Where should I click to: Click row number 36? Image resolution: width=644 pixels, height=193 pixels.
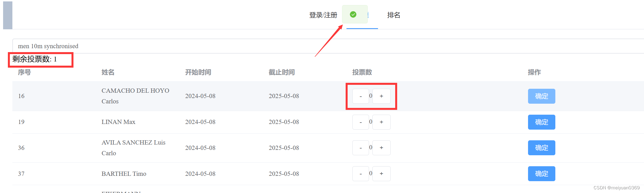(x=21, y=148)
